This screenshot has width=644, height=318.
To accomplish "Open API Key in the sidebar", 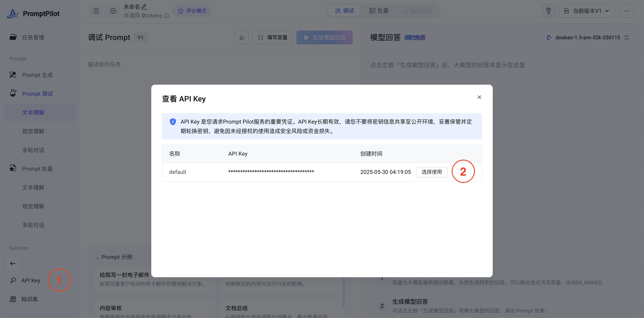I will [x=25, y=280].
